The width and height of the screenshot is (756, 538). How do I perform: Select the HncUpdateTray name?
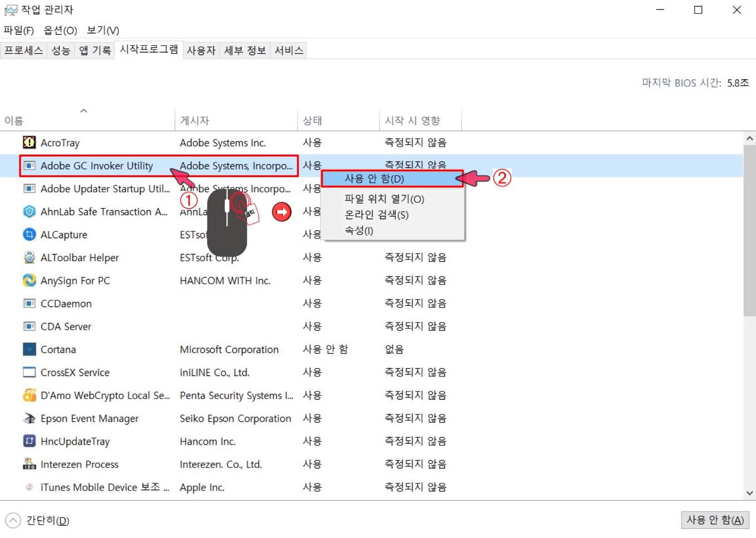(75, 441)
